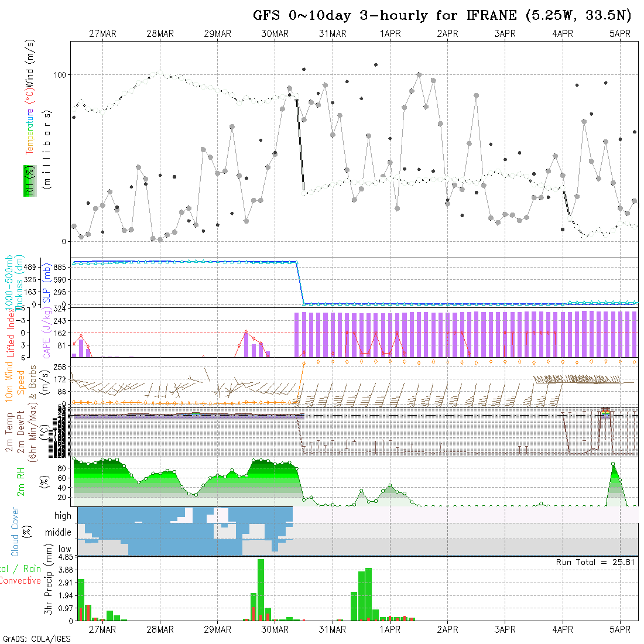The image size is (644, 644).
Task: Click the 'high' cloud cover row label
Action: [63, 516]
